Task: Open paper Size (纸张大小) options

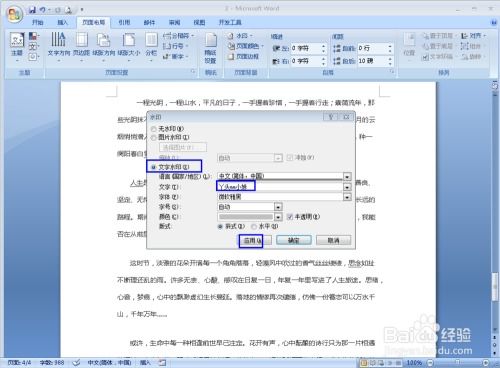Action: click(x=129, y=47)
